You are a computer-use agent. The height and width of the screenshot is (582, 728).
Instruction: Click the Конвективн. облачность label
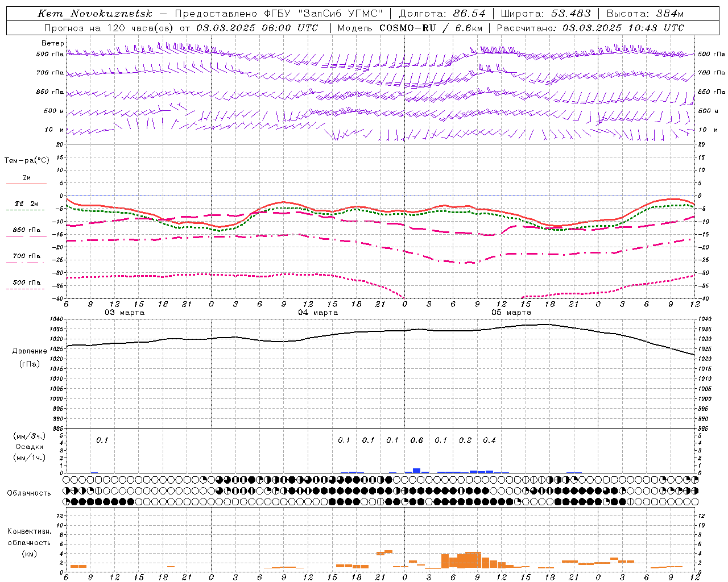pyautogui.click(x=29, y=537)
